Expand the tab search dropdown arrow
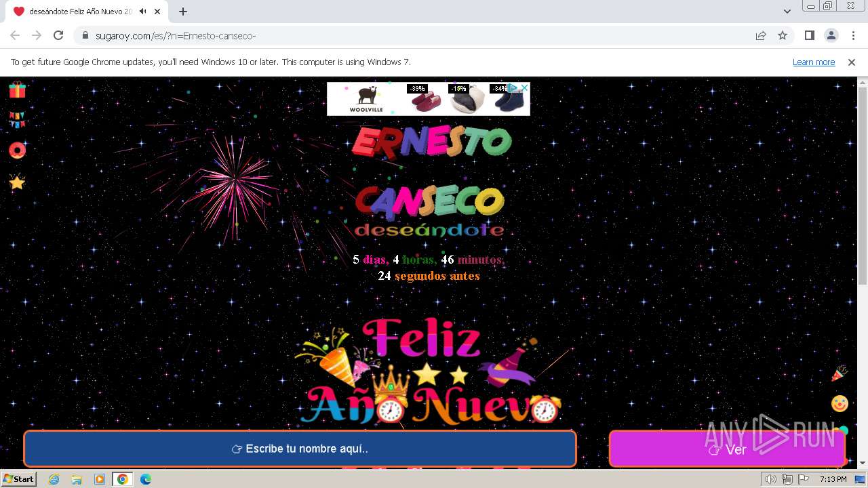The height and width of the screenshot is (488, 868). (x=787, y=12)
